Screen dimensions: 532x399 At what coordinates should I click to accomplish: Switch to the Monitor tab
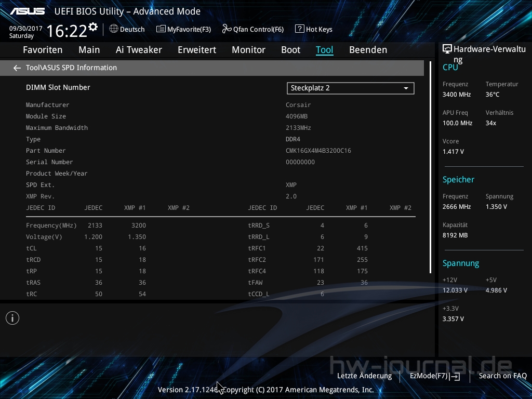249,50
